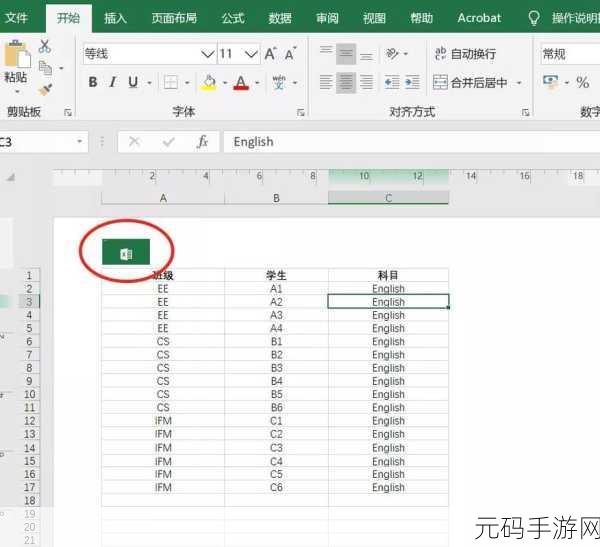
Task: Click the formula bar cancel X
Action: point(134,142)
